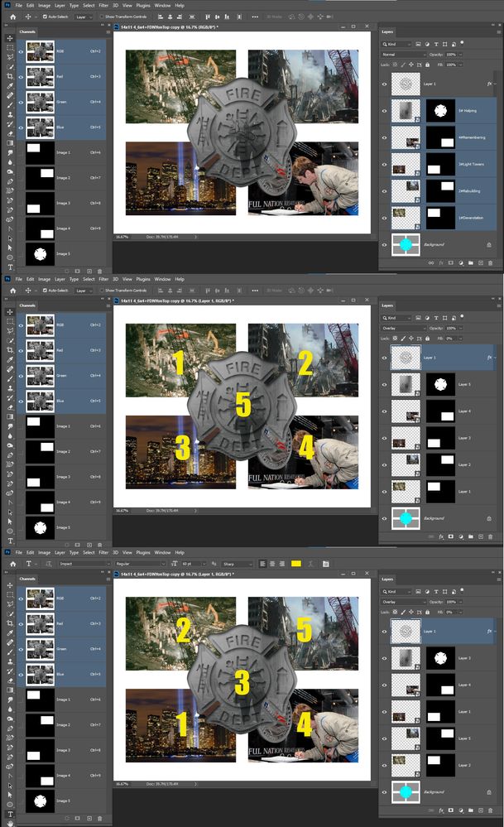Select Clone Stamp tool in top window

pos(10,114)
